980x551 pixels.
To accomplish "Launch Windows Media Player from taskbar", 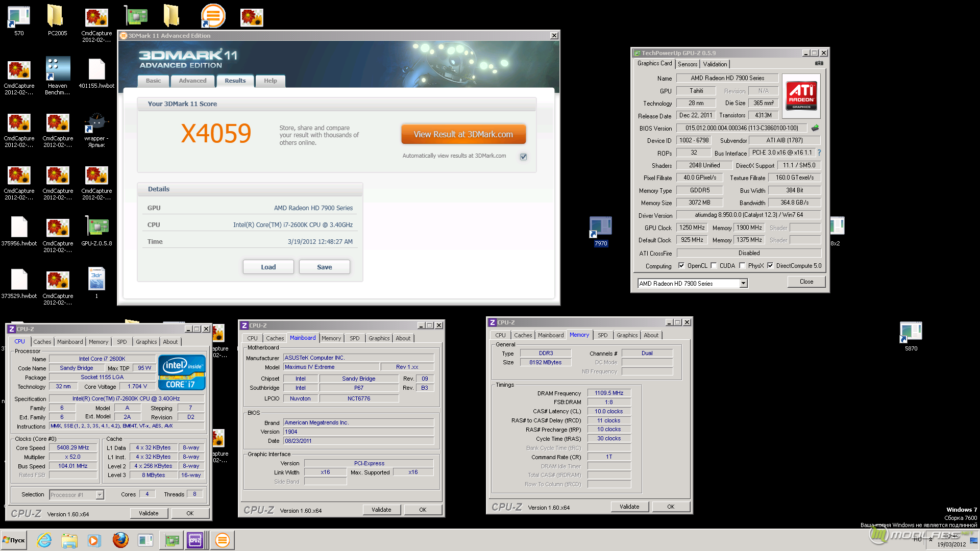I will 94,540.
